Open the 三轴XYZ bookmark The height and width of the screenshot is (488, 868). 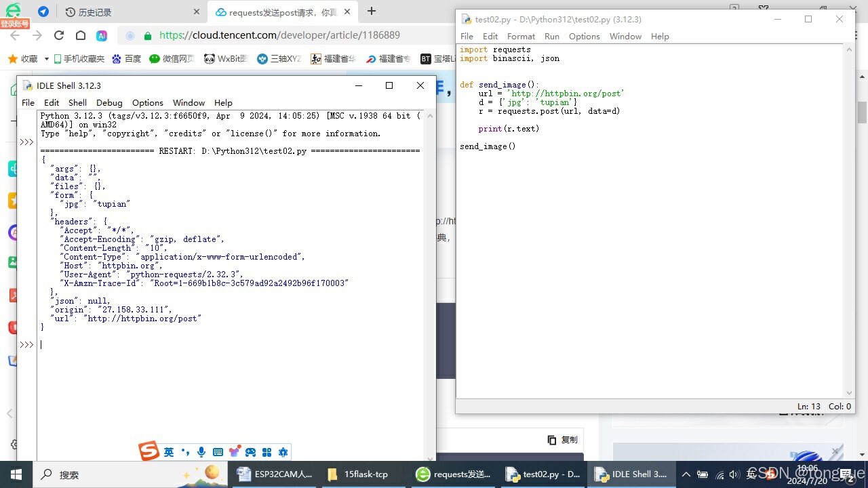[x=279, y=59]
